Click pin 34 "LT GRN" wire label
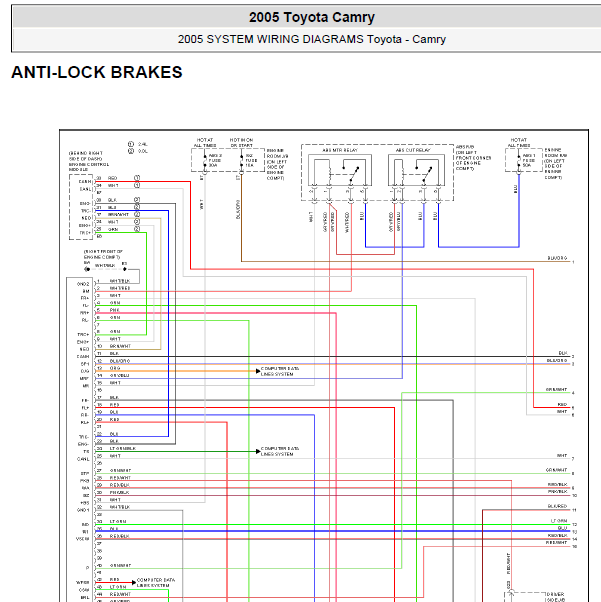601x602 pixels. pos(118,521)
